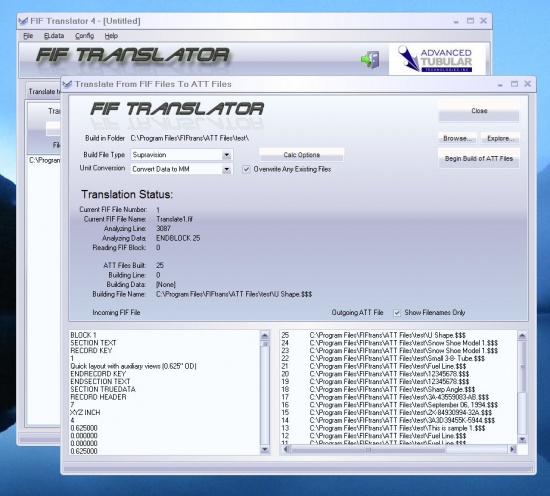Click the BLOCK 1 line

(83, 335)
